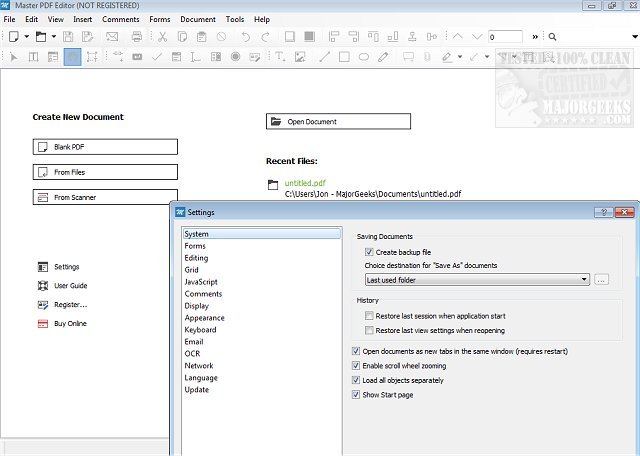The height and width of the screenshot is (456, 640).
Task: Click the Email envelope toolbar icon
Action: 111,37
